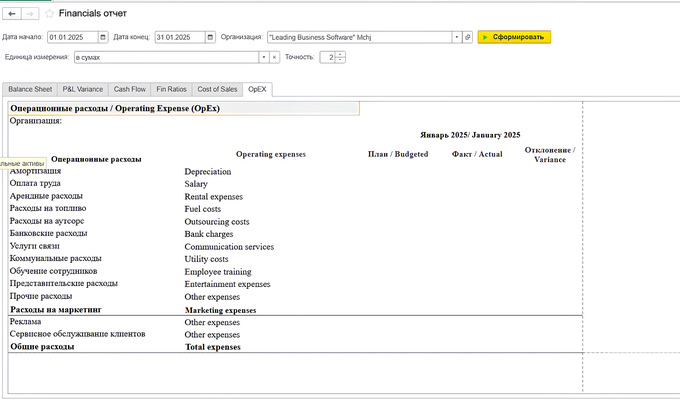Add report to favorites with star icon
680x403 pixels.
(x=49, y=14)
